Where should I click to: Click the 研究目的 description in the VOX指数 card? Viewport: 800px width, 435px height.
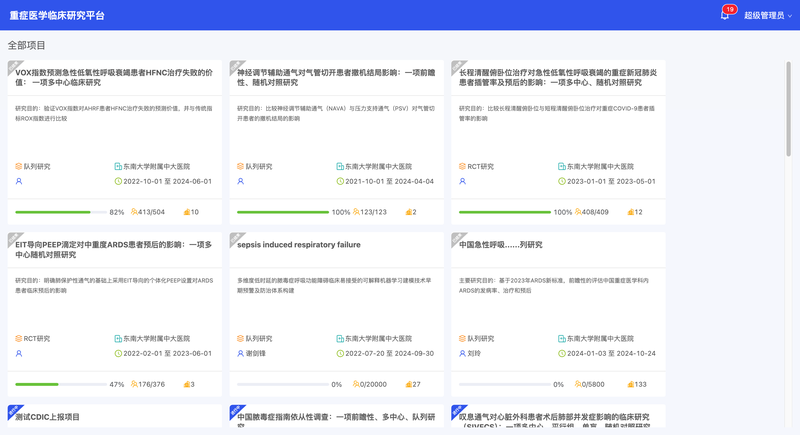[114, 113]
